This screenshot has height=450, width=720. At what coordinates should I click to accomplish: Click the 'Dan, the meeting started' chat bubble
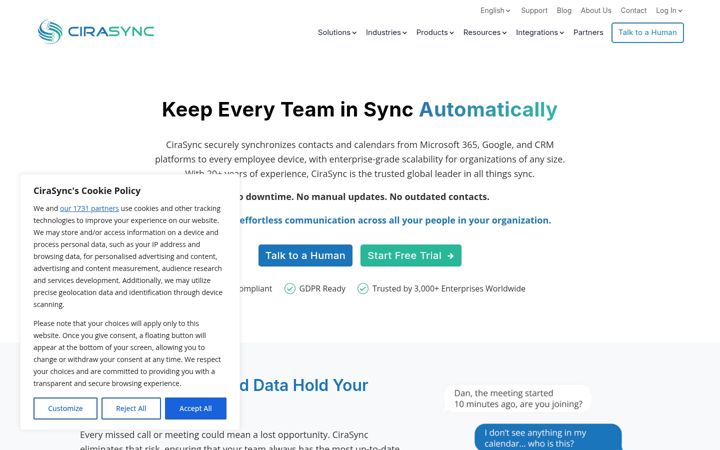coord(518,399)
